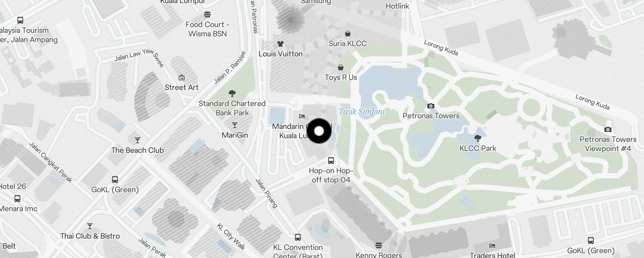The width and height of the screenshot is (644, 258).
Task: Click the Toys R Us shopping icon
Action: tap(341, 67)
